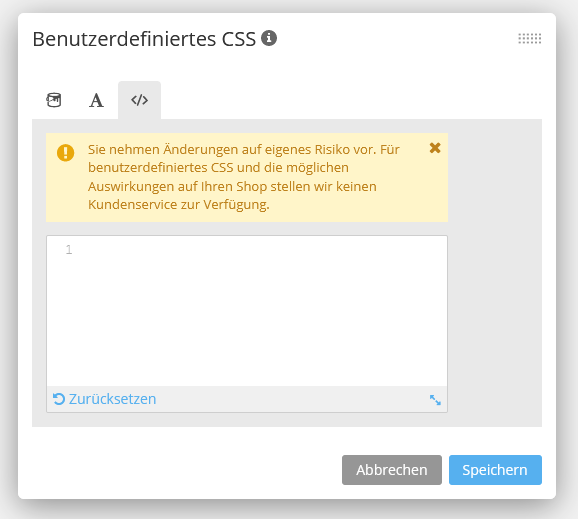This screenshot has height=519, width=578.
Task: Open the typography tab with letter A
Action: point(96,100)
